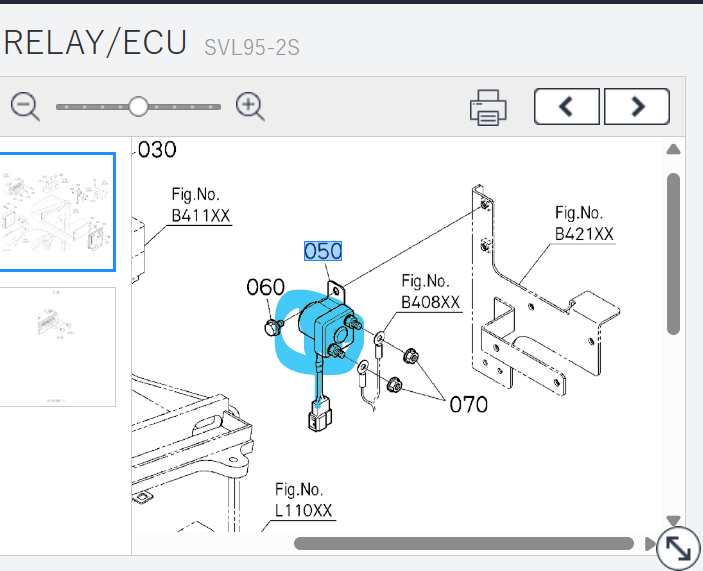Click the zoom in magnifier icon
Viewport: 703px width, 571px height.
[x=250, y=107]
